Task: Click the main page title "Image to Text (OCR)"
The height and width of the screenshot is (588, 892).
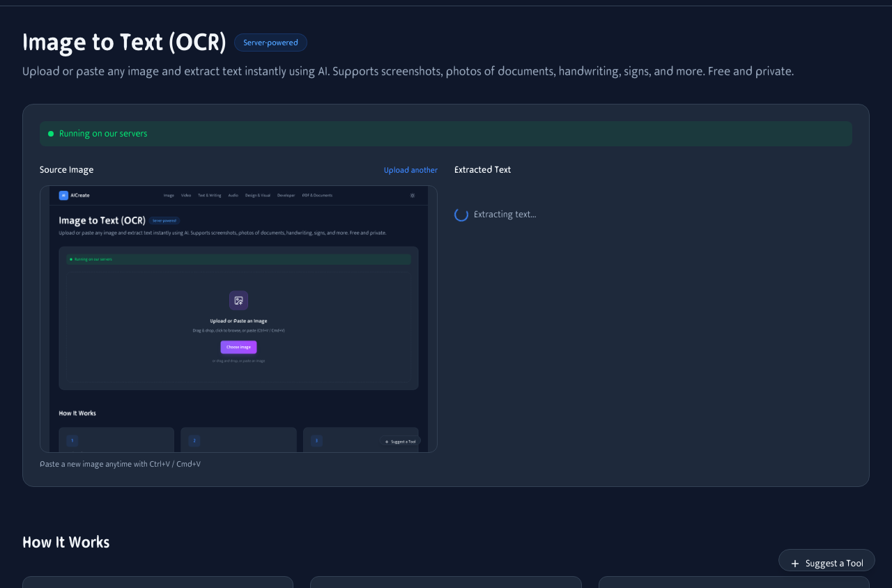Action: pyautogui.click(x=124, y=42)
